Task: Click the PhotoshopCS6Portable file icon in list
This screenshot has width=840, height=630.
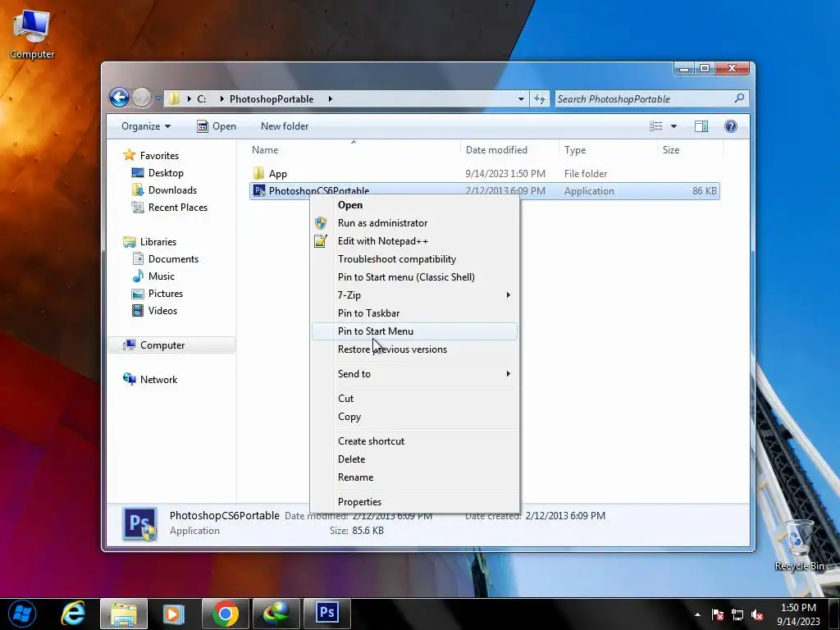Action: click(x=258, y=190)
